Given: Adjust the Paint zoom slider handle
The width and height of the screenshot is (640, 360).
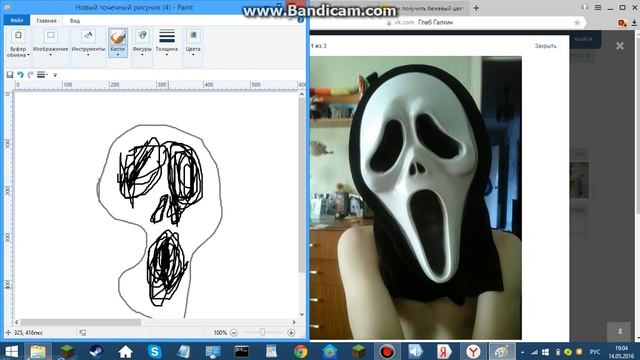Looking at the screenshot, I should (262, 333).
